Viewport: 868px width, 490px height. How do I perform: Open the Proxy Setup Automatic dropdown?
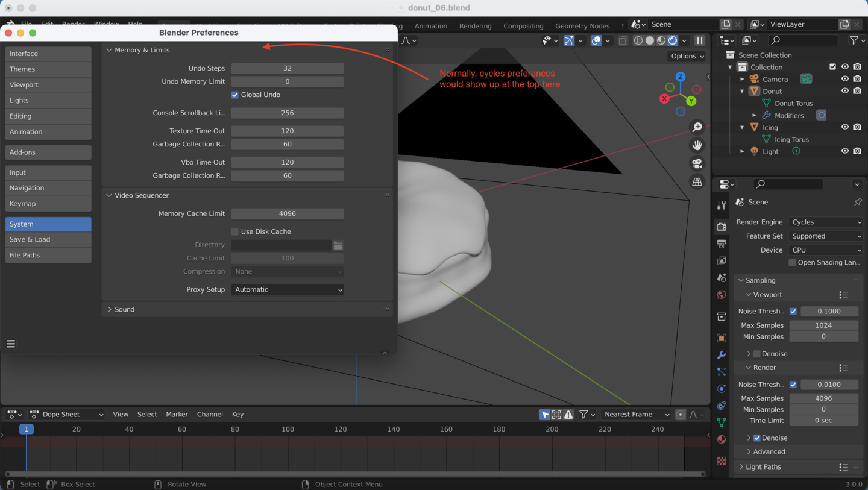click(288, 289)
